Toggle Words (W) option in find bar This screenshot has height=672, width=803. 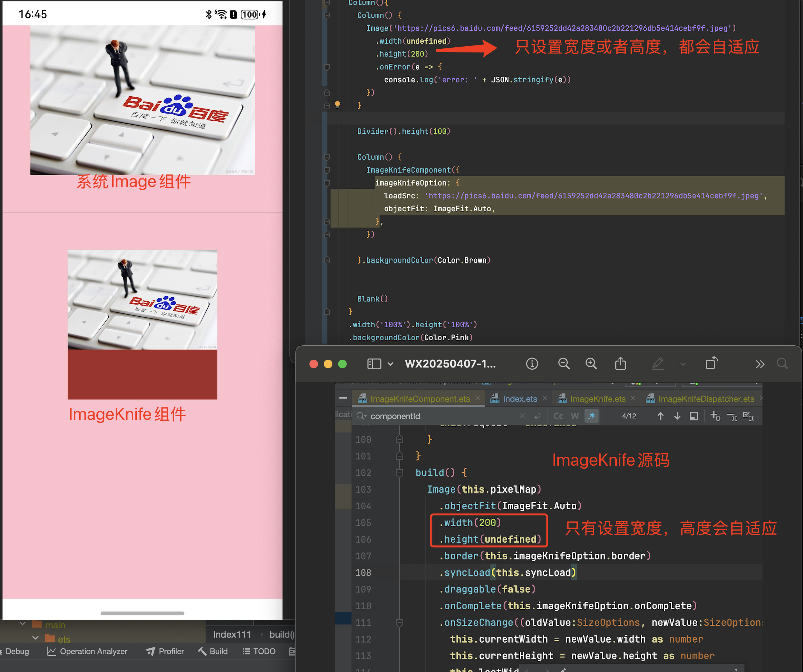tap(575, 416)
